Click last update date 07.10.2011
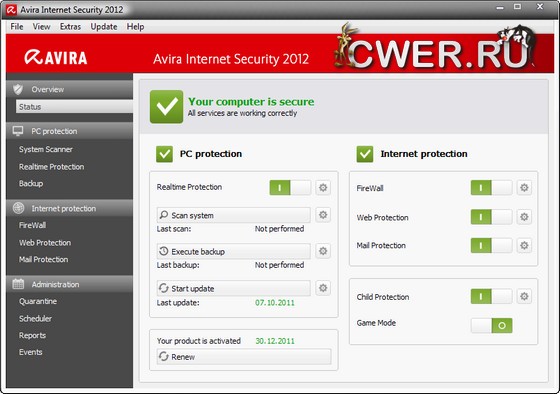The width and height of the screenshot is (560, 394). (x=275, y=303)
